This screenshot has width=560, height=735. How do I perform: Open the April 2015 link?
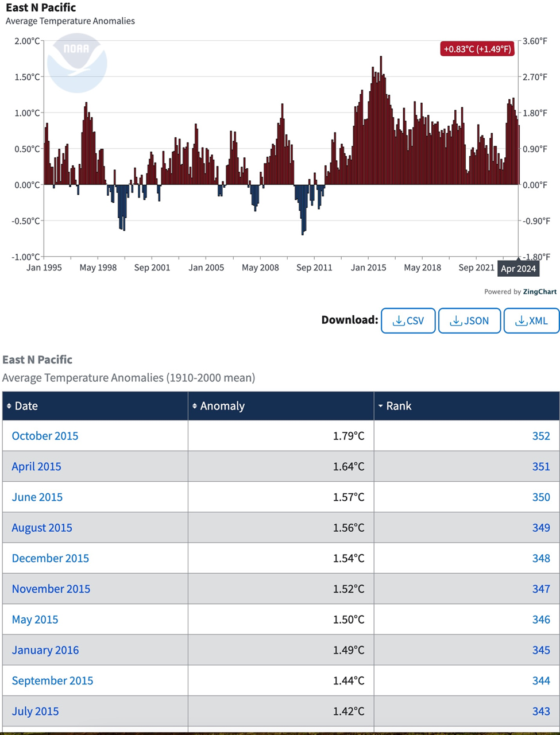coord(36,466)
